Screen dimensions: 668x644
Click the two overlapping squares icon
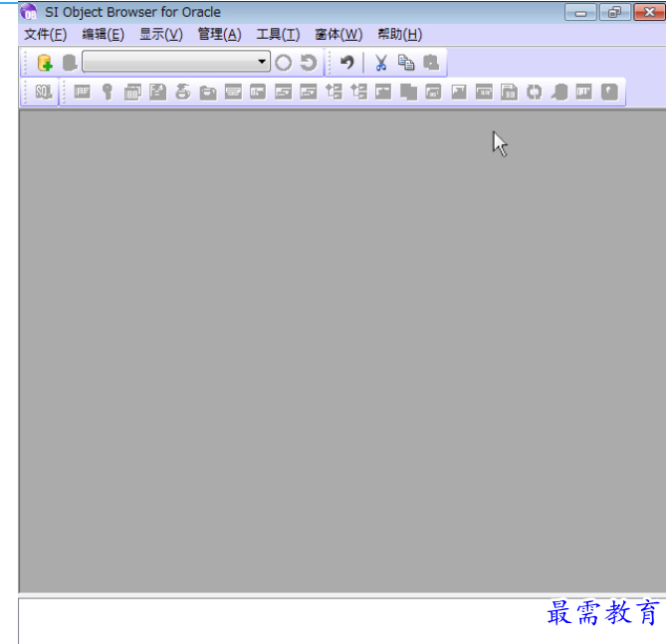coord(408,92)
